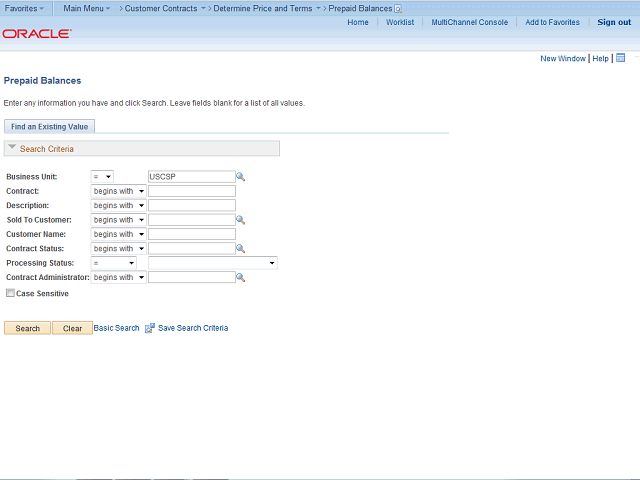Enable the Case Sensitive checkbox
Image resolution: width=640 pixels, height=480 pixels.
(x=10, y=293)
